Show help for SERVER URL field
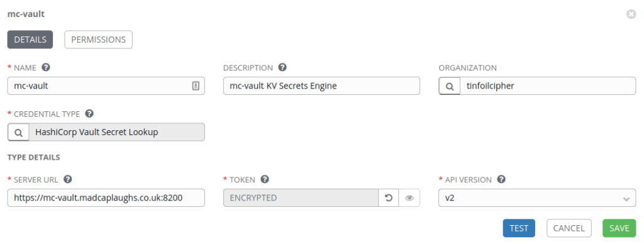 (x=68, y=179)
